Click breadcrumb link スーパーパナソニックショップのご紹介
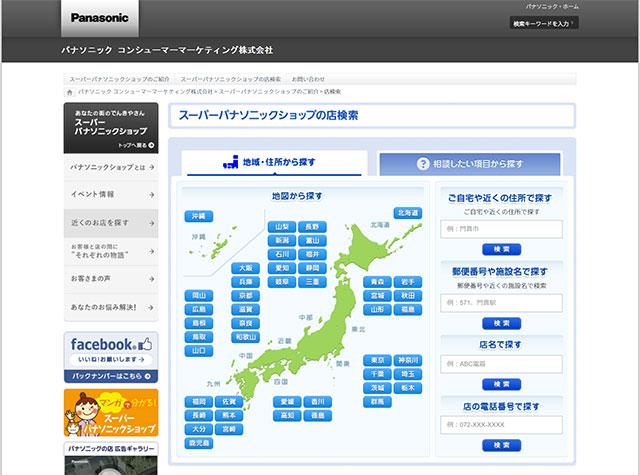The height and width of the screenshot is (475, 640). click(269, 92)
